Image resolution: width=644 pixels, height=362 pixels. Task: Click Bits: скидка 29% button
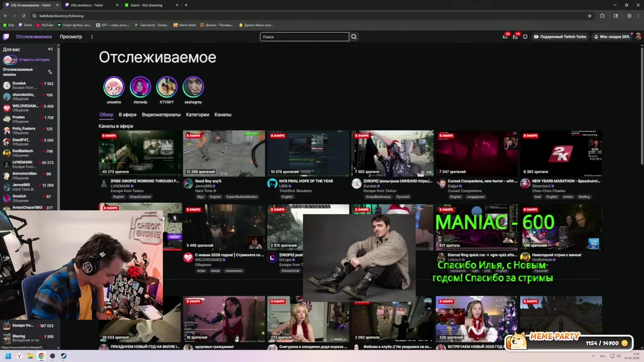coord(611,37)
